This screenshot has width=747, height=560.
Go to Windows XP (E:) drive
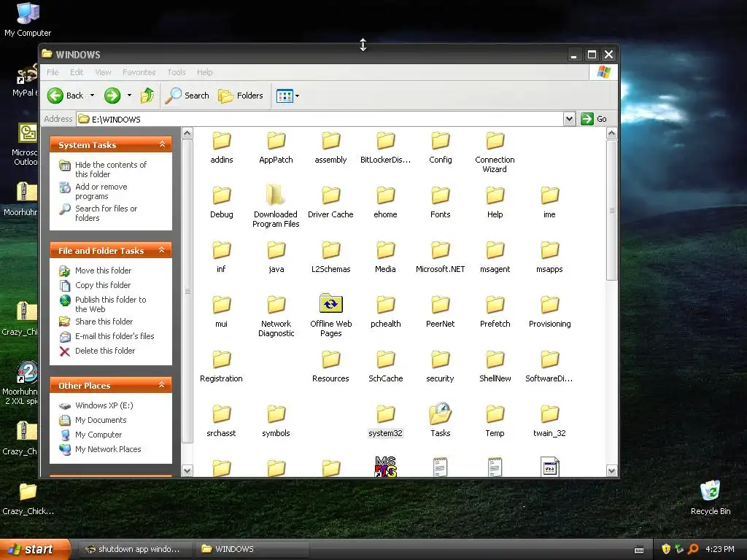[104, 405]
